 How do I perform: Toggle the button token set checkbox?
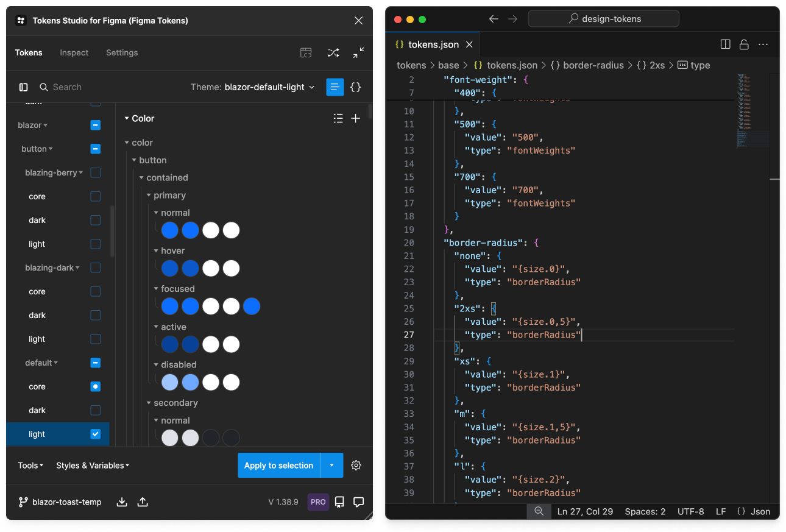(x=96, y=149)
